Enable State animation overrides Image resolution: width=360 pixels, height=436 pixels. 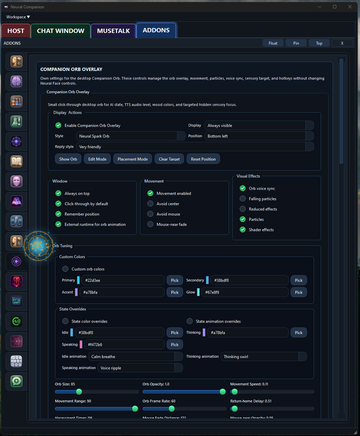tap(190, 321)
